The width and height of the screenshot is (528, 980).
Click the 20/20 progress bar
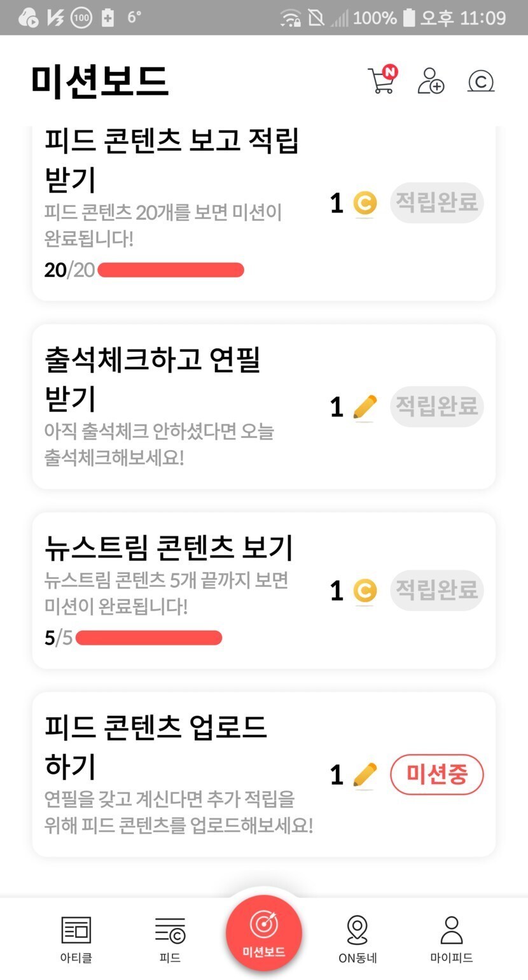[170, 270]
